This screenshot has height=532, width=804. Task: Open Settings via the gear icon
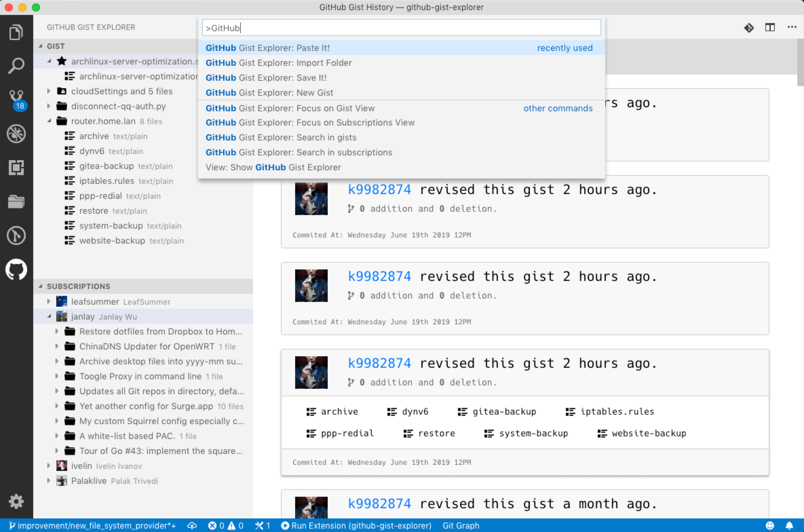(16, 501)
